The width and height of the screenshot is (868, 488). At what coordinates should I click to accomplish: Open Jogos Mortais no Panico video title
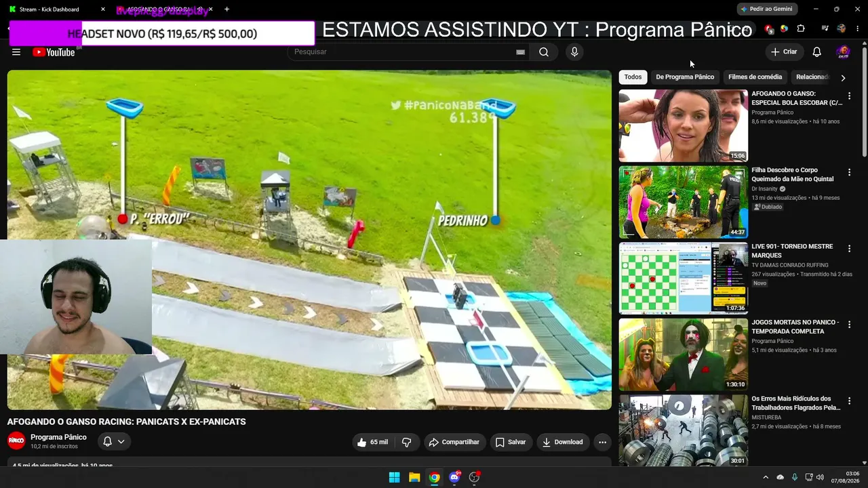coord(795,327)
